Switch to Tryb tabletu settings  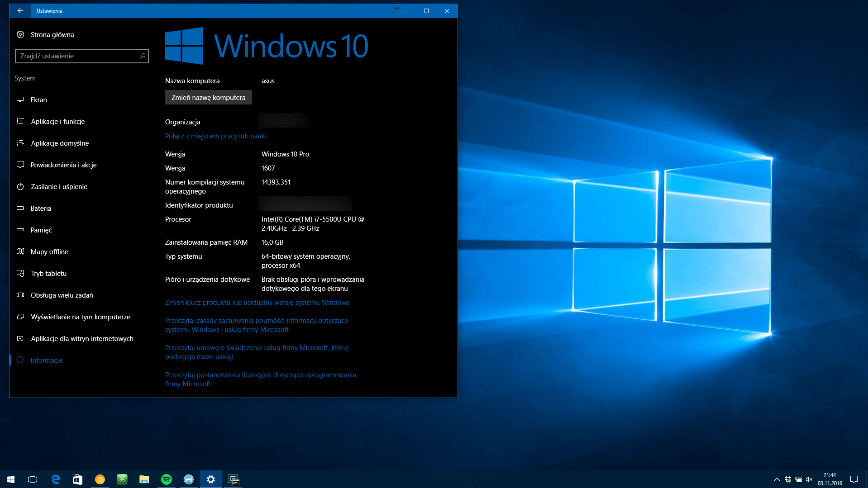pyautogui.click(x=48, y=273)
